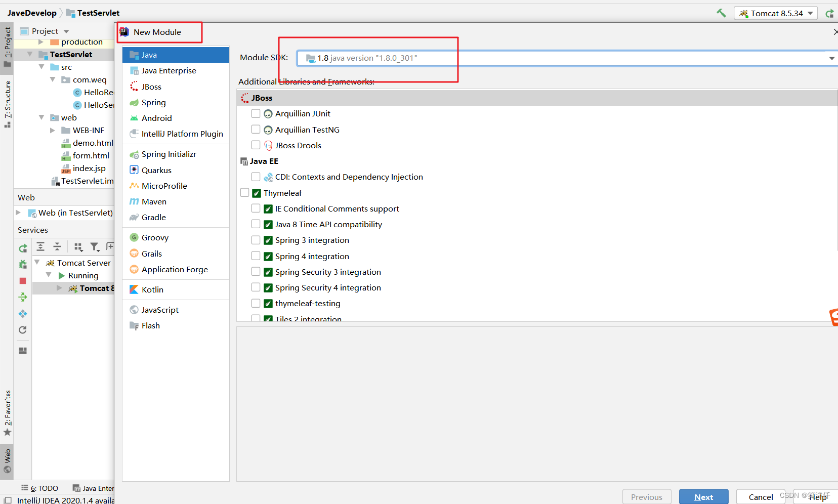Screen dimensions: 838x504
Task: Enable Arquillian JUnit checkbox
Action: point(256,113)
